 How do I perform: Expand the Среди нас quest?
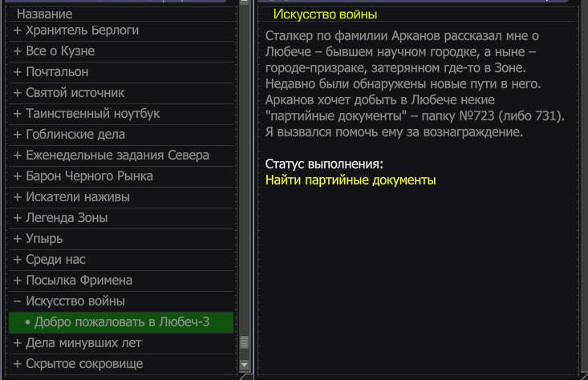[18, 260]
